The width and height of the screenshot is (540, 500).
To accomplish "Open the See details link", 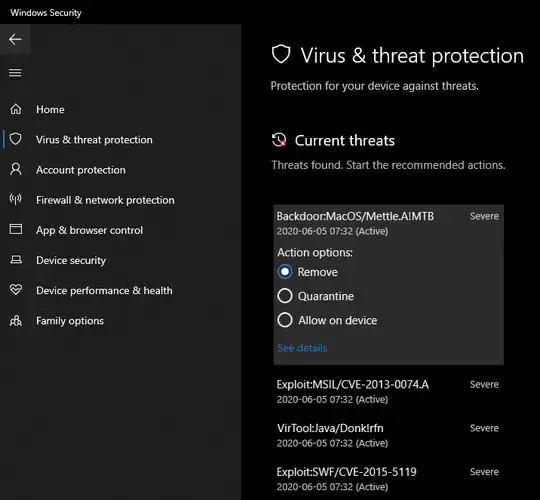I will click(x=302, y=348).
